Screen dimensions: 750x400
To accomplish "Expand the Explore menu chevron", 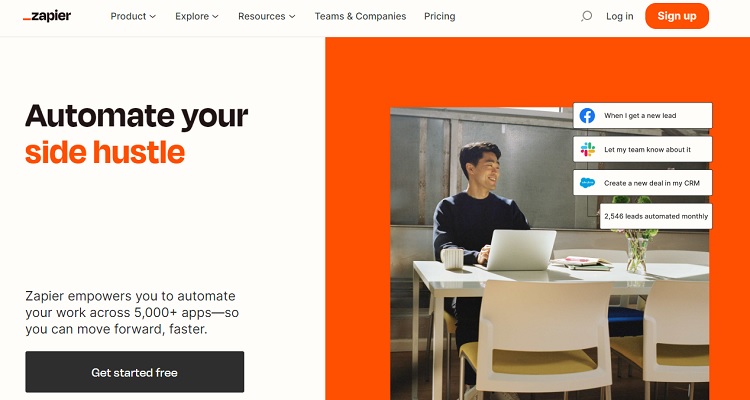I will 215,17.
